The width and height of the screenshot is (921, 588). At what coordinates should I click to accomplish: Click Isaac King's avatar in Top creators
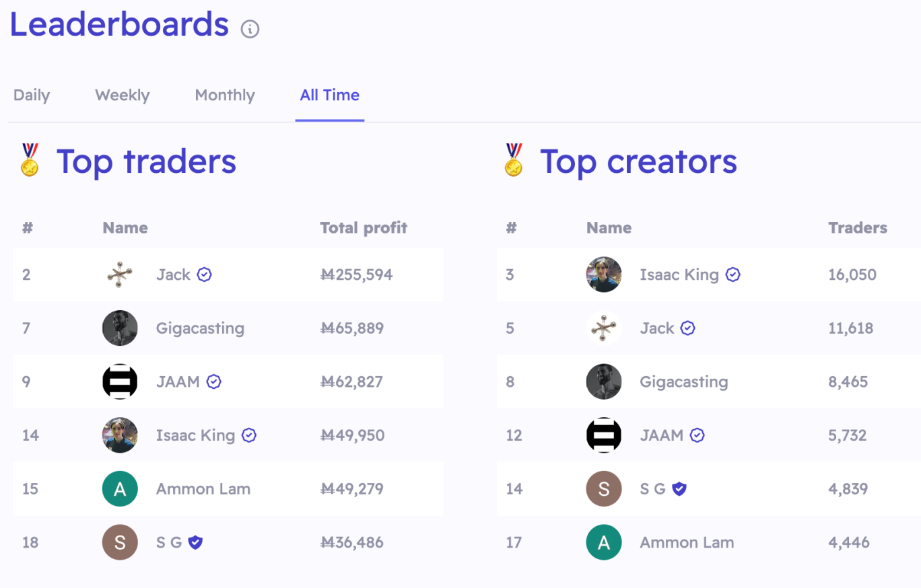(x=604, y=274)
